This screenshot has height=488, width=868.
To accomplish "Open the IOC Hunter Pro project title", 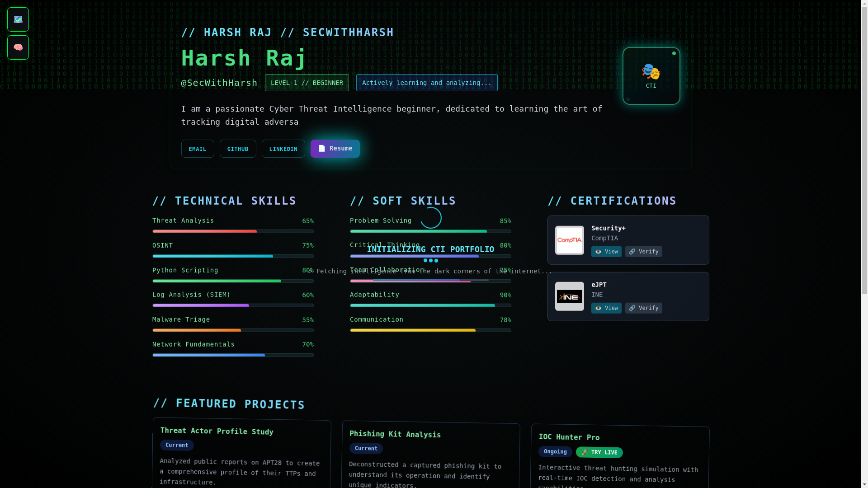I will 569,437.
